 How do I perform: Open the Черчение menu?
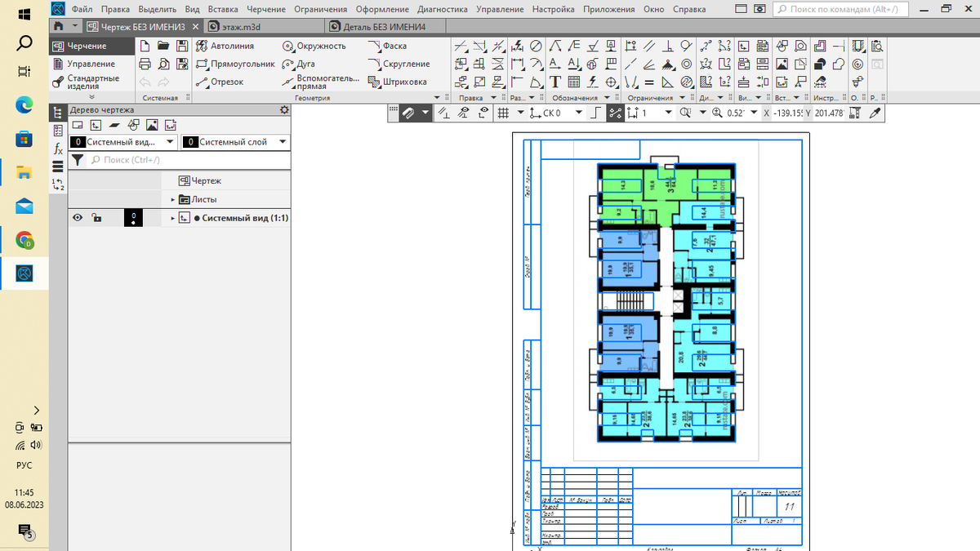click(268, 9)
